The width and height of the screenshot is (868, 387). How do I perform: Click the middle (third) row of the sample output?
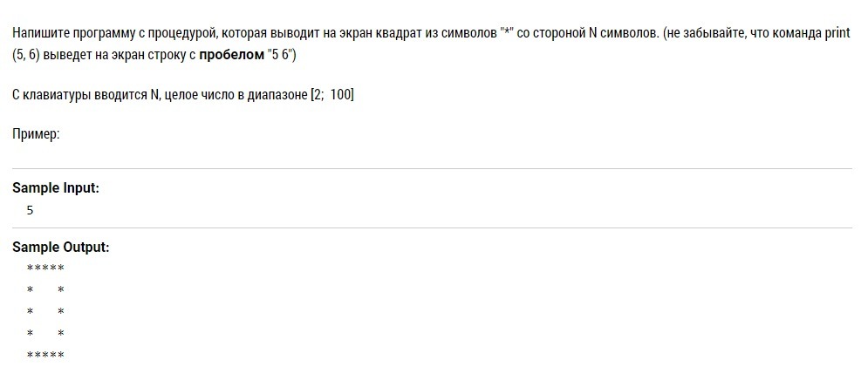pyautogui.click(x=45, y=312)
